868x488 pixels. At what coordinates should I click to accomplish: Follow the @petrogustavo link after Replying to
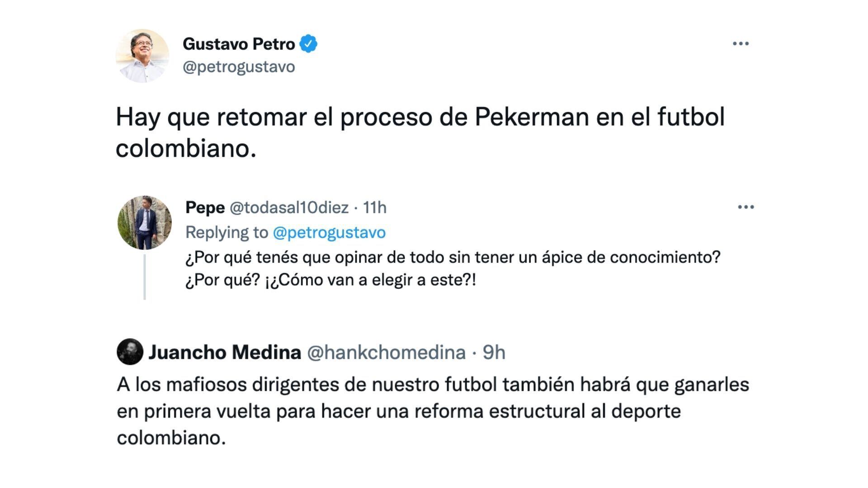[x=329, y=232]
